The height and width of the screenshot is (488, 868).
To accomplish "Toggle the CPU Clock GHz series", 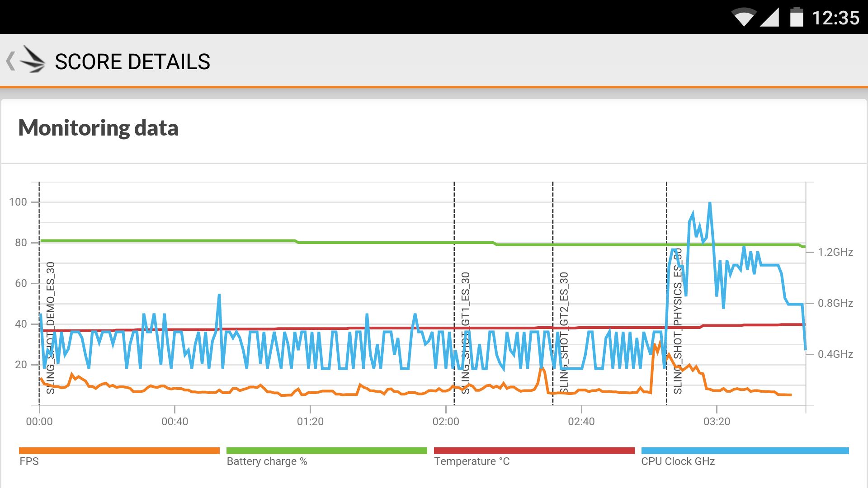I will pos(678,461).
